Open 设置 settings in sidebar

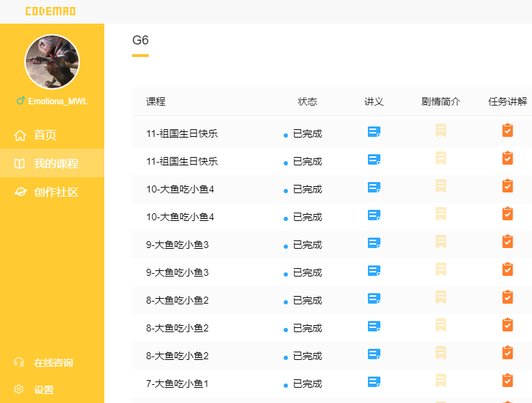34,389
